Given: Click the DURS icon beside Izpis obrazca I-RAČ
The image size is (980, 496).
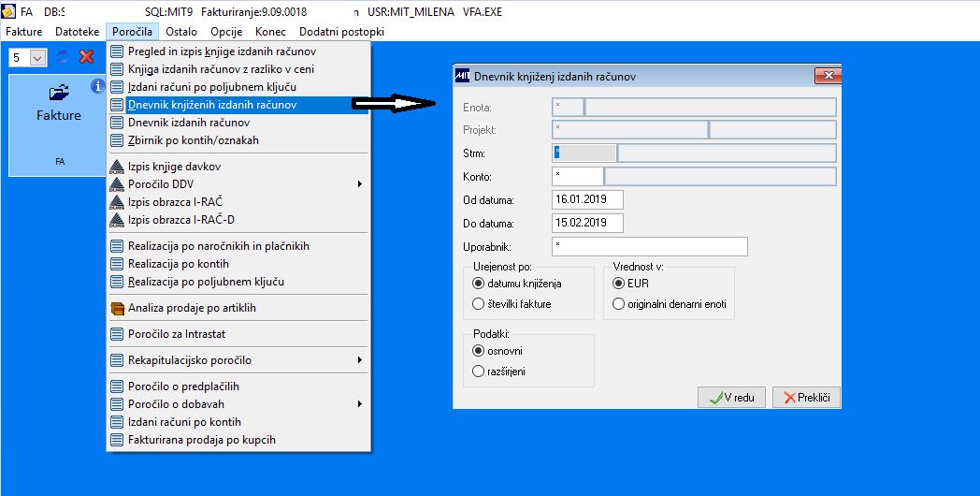Looking at the screenshot, I should [x=117, y=202].
